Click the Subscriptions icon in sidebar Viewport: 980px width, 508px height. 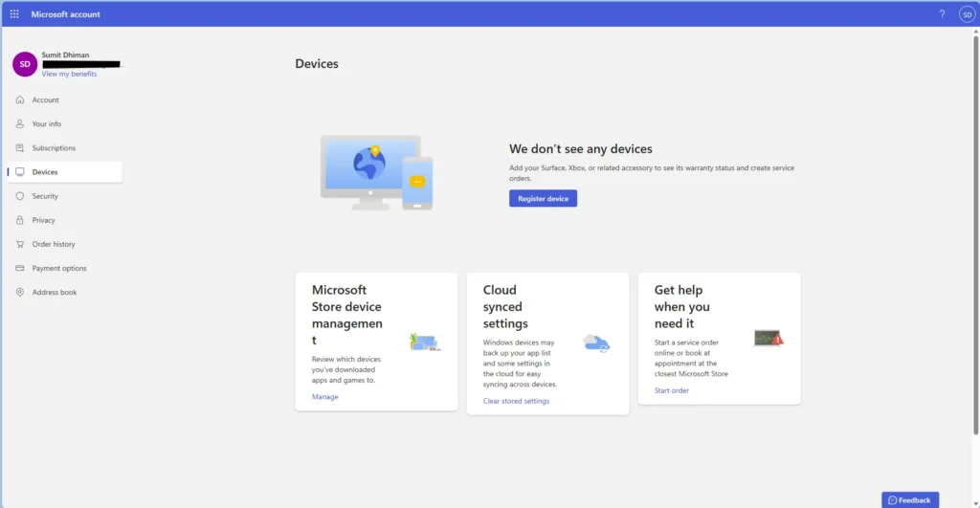[20, 148]
